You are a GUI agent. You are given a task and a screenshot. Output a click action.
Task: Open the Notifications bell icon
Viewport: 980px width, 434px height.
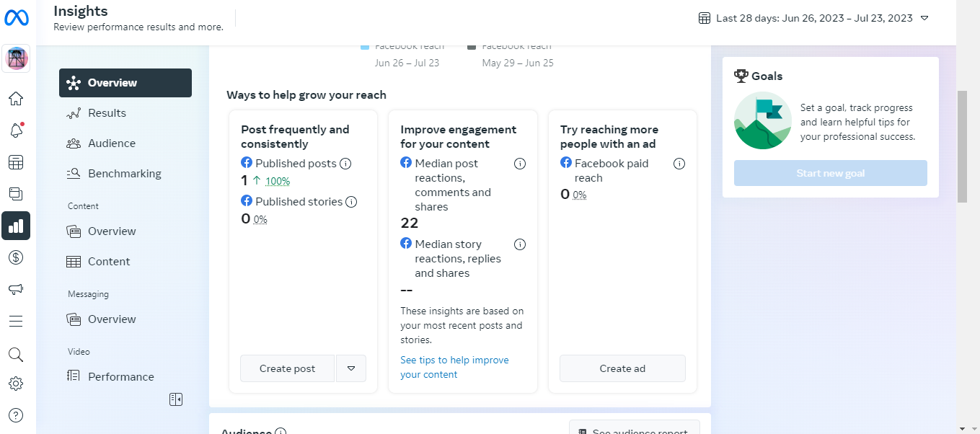pos(16,130)
